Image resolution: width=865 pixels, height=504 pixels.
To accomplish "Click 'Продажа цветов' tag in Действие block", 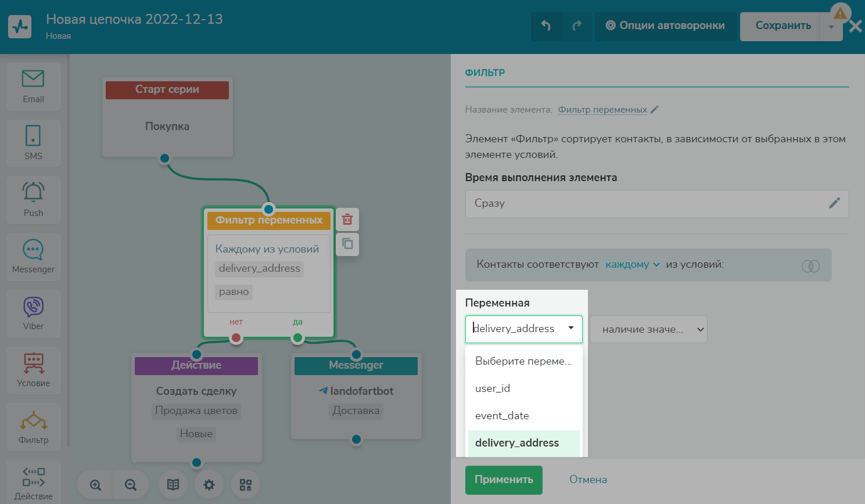I will (x=196, y=411).
